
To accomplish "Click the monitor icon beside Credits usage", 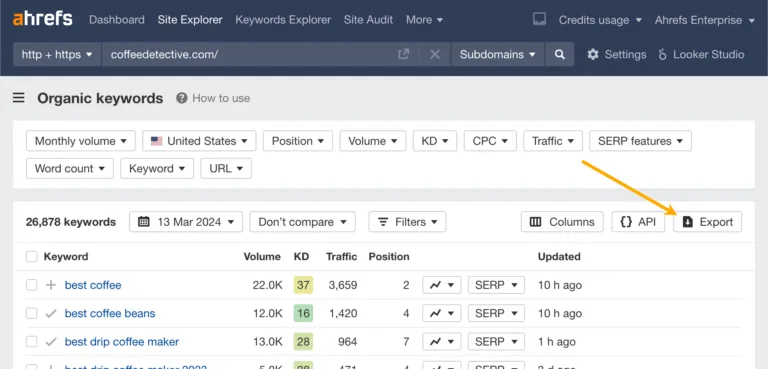I will 539,20.
